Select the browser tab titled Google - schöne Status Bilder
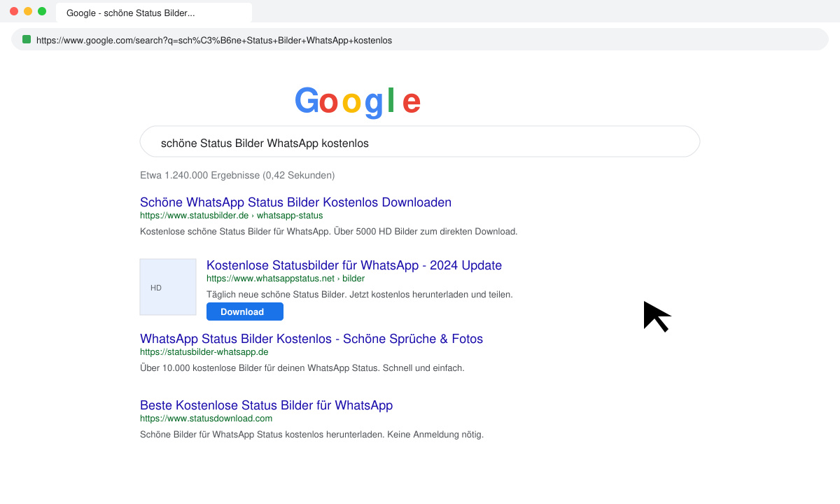Viewport: 840px width, 504px height. (x=154, y=13)
